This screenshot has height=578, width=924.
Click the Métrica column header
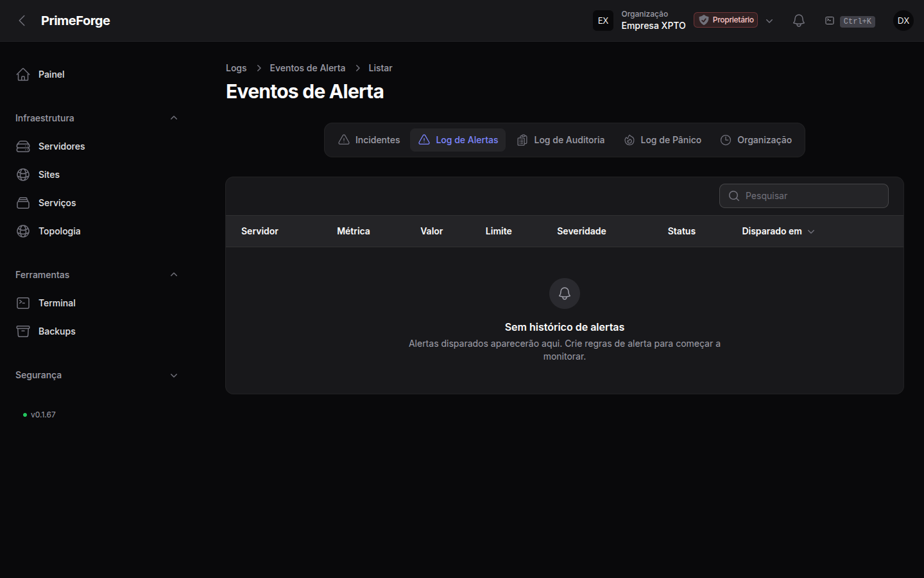point(354,231)
